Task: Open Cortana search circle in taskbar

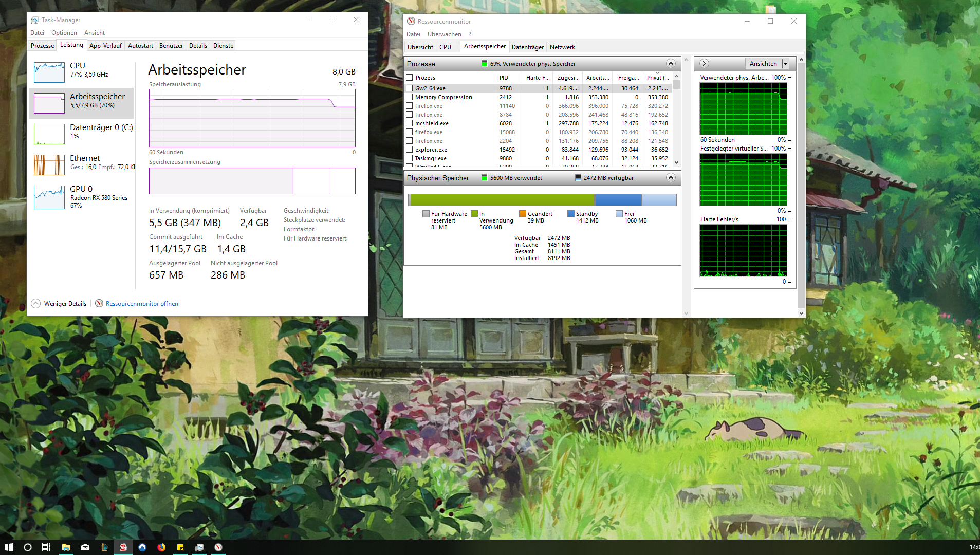Action: pos(28,547)
